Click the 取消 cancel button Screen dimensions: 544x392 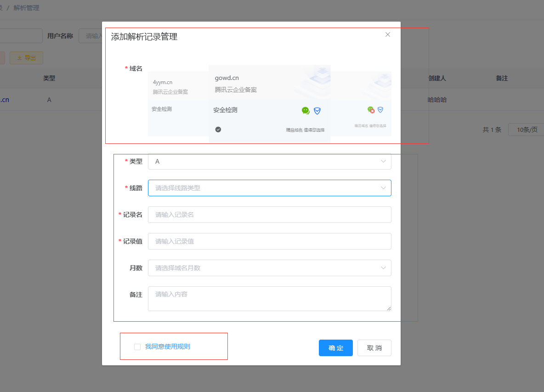[374, 348]
